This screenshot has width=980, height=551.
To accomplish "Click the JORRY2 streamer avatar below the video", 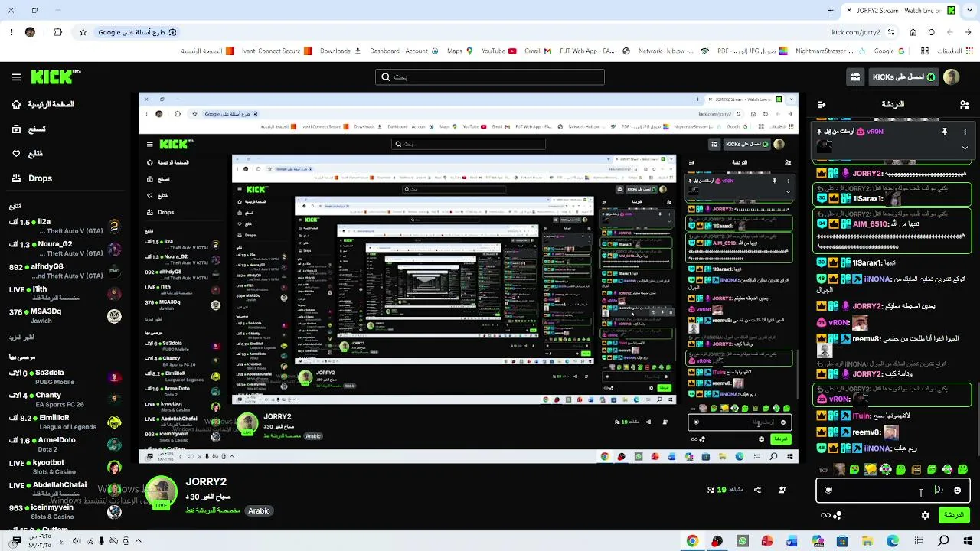I will pos(162,493).
